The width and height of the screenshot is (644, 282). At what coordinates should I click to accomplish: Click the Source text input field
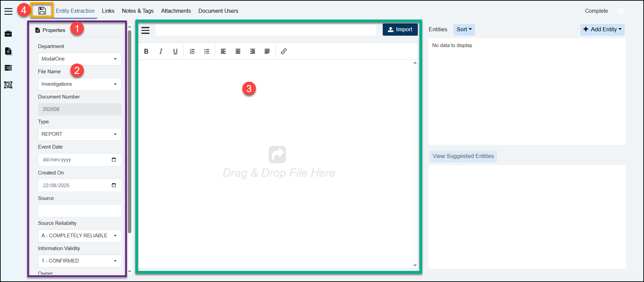coord(79,211)
